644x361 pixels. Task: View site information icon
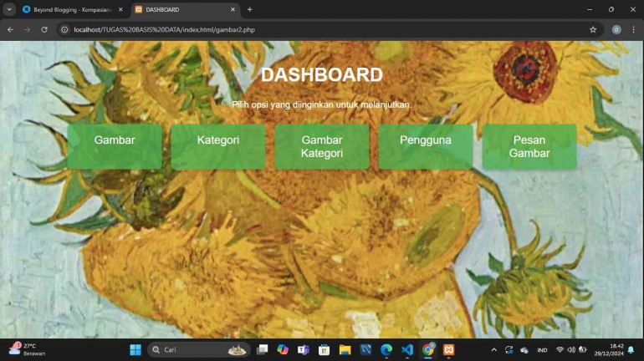click(x=64, y=29)
